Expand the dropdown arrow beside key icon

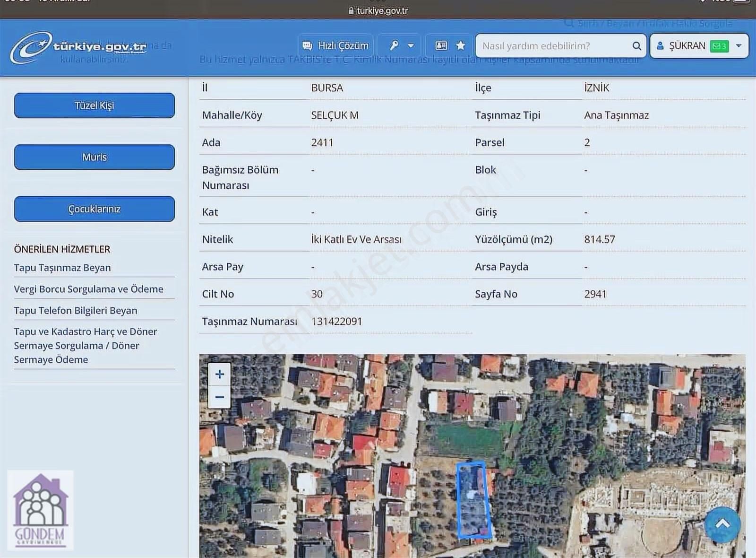[411, 46]
